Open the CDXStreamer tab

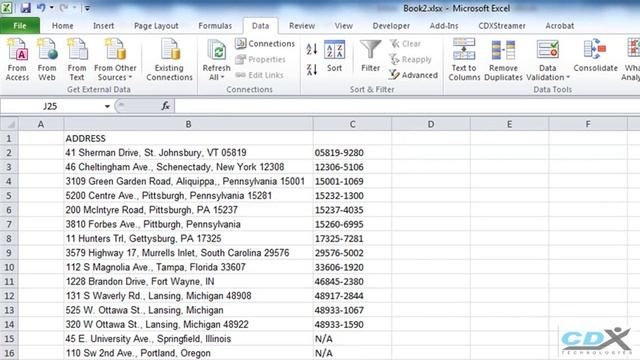pos(502,26)
